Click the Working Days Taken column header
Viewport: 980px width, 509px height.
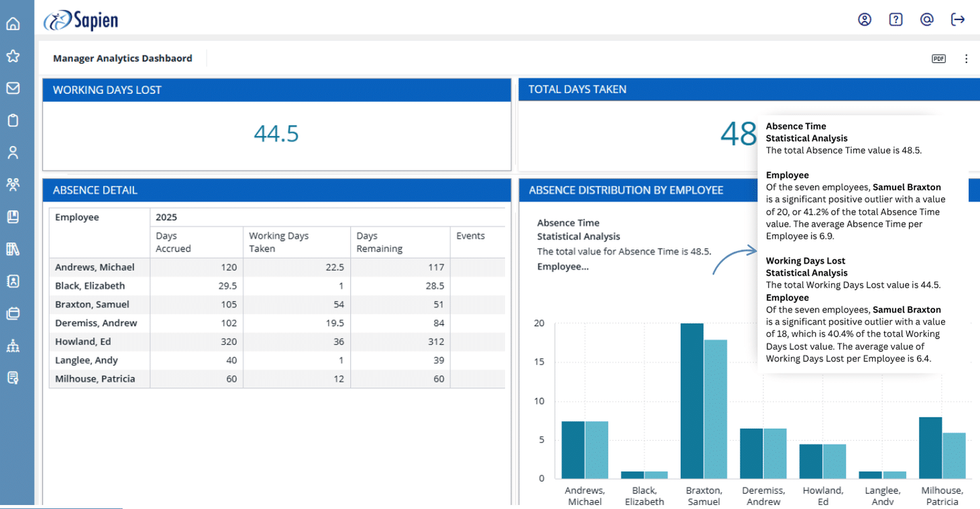coord(278,242)
